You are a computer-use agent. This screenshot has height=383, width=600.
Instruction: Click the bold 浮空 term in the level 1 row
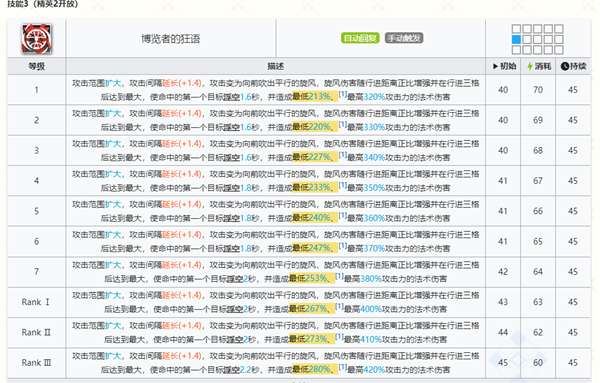pos(232,97)
